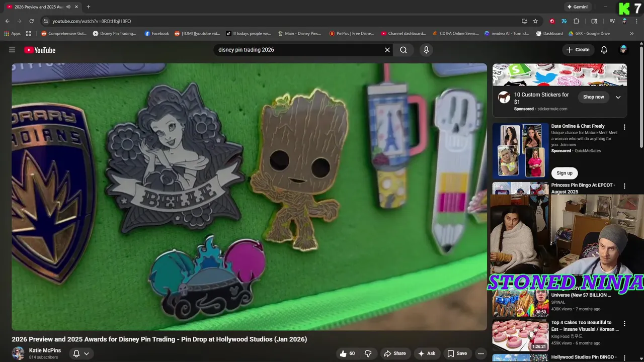Expand the sticker ad chevron
Viewport: 644px width, 362px height.
(618, 97)
